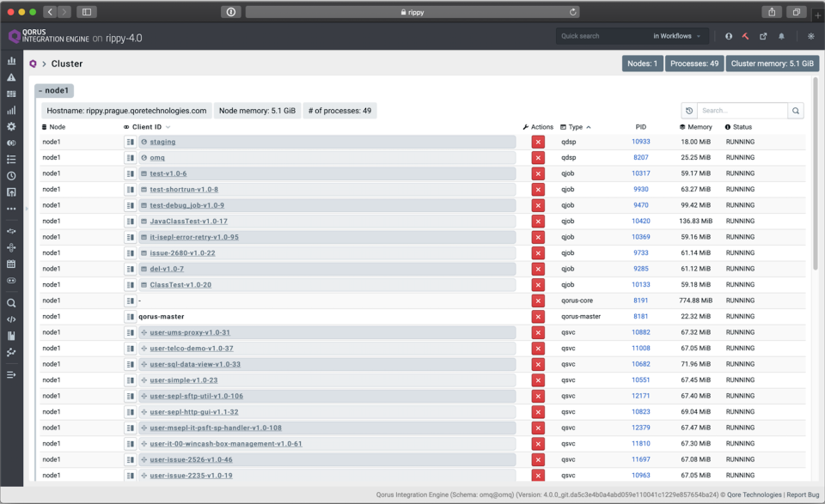The height and width of the screenshot is (504, 825).
Task: Kill the qorus-core process
Action: coord(538,301)
